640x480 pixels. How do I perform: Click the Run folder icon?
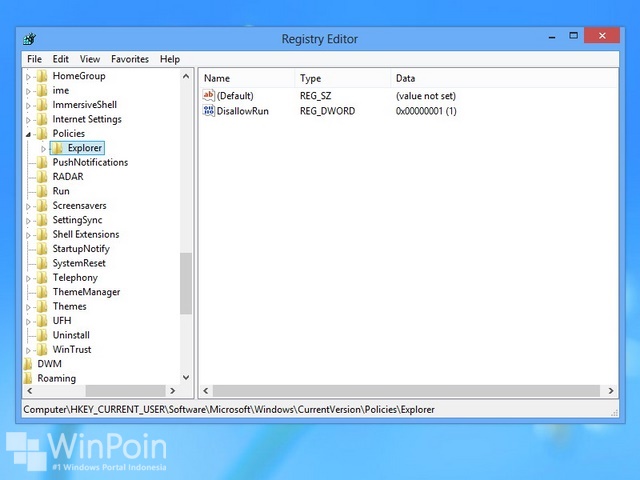point(42,191)
